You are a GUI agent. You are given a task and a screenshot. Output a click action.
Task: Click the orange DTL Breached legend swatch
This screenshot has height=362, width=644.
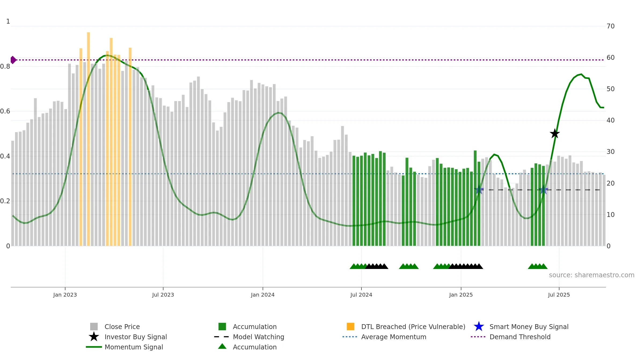(350, 327)
